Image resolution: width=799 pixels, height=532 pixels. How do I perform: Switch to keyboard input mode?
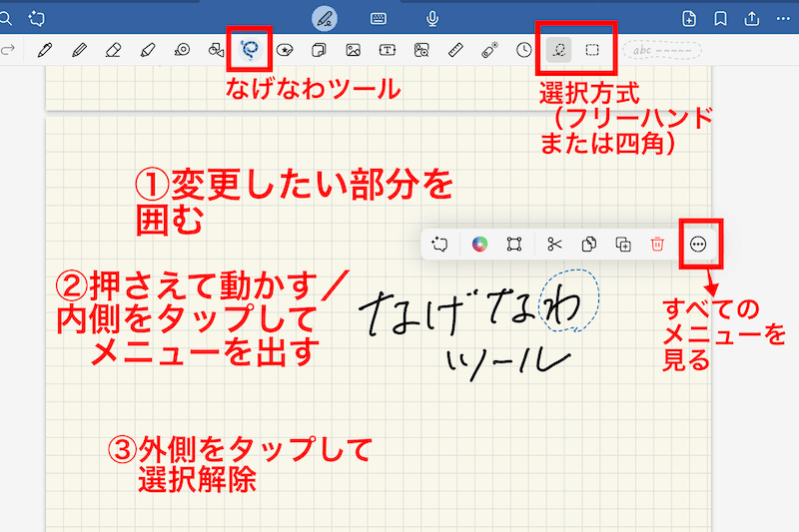pos(379,18)
